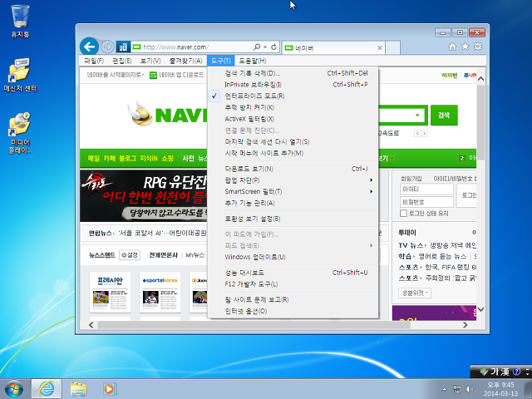Check the 로그인 상태 유지 checkbox
Screen dimensions: 532x399
coord(403,214)
